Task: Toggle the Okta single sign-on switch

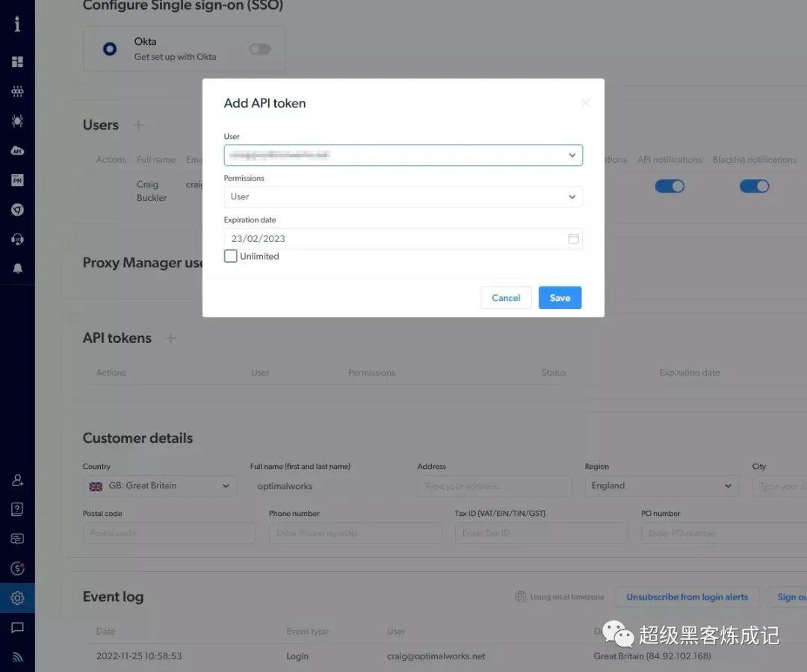Action: click(259, 48)
